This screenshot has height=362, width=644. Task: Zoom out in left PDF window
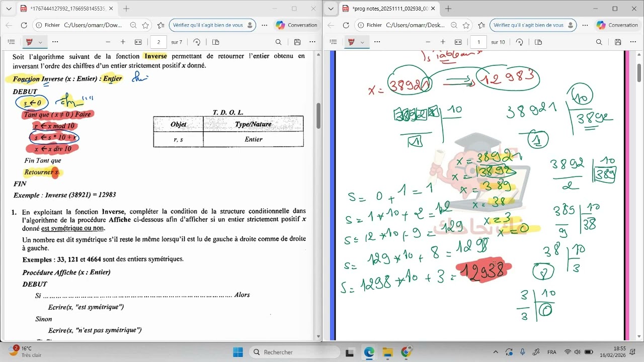pos(108,42)
